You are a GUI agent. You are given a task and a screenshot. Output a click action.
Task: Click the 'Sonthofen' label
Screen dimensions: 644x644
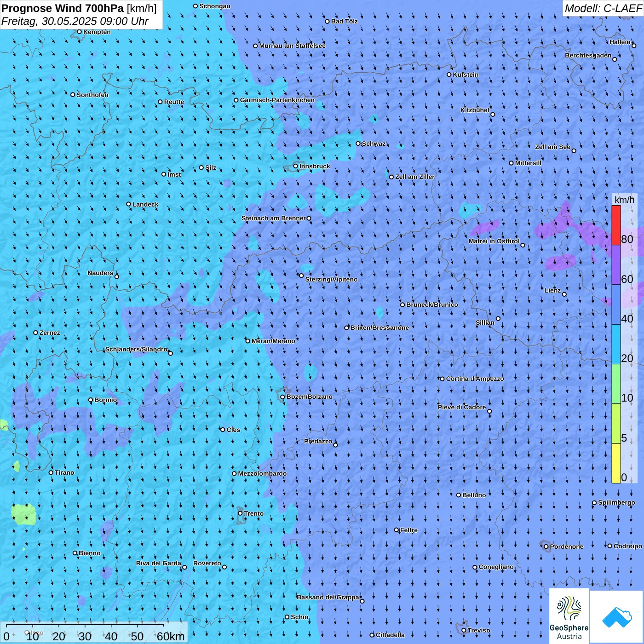(x=92, y=95)
